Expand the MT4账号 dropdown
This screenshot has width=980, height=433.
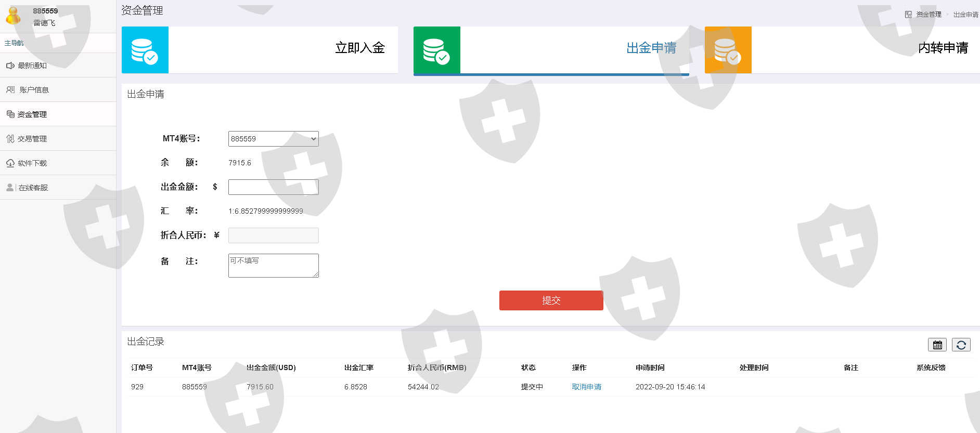coord(273,139)
